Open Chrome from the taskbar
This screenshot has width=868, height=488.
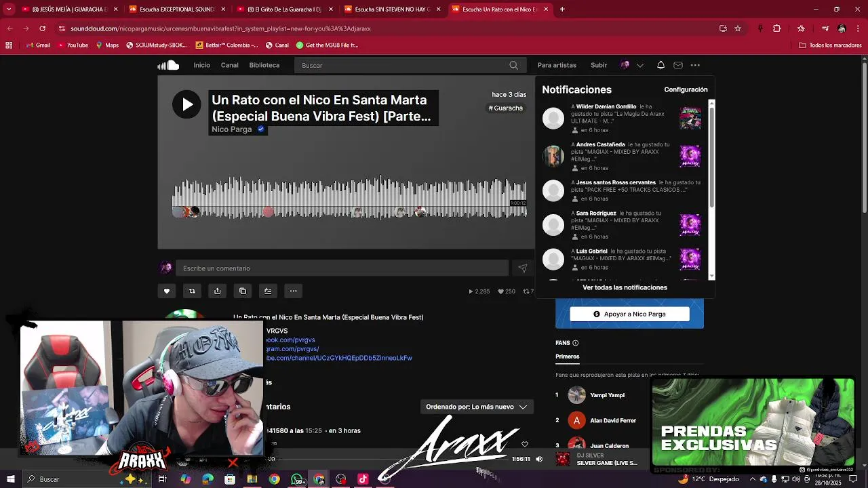pos(274,479)
